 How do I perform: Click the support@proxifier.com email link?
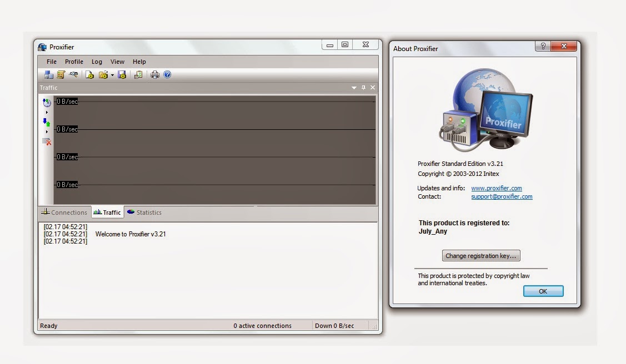point(502,196)
